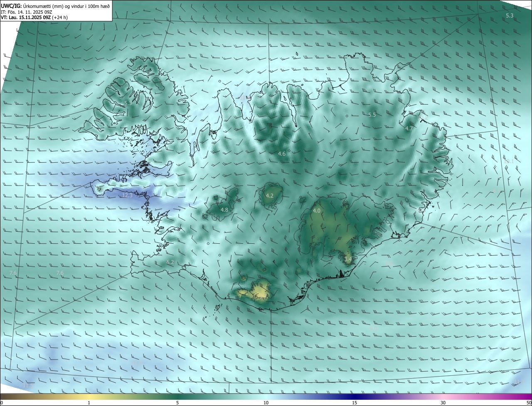Click the map title 'Úrkomumætti (mm) og vindur í 100m hæð'
The image size is (532, 406).
[x=67, y=6]
